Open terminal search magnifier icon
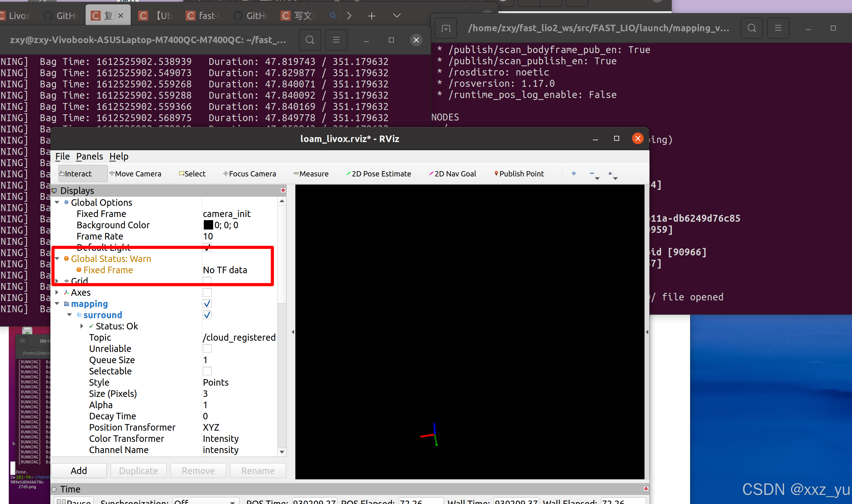Viewport: 852px width, 504px height. point(309,40)
